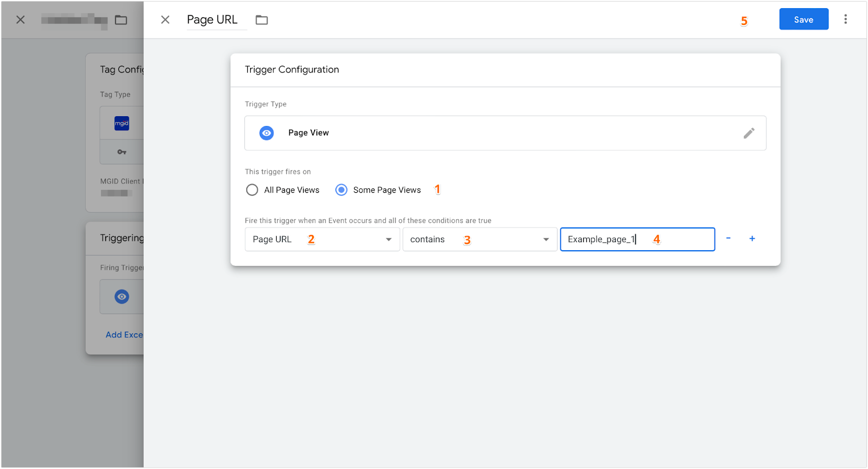The width and height of the screenshot is (868, 469).
Task: Click the MGID tag type logo
Action: 122,123
